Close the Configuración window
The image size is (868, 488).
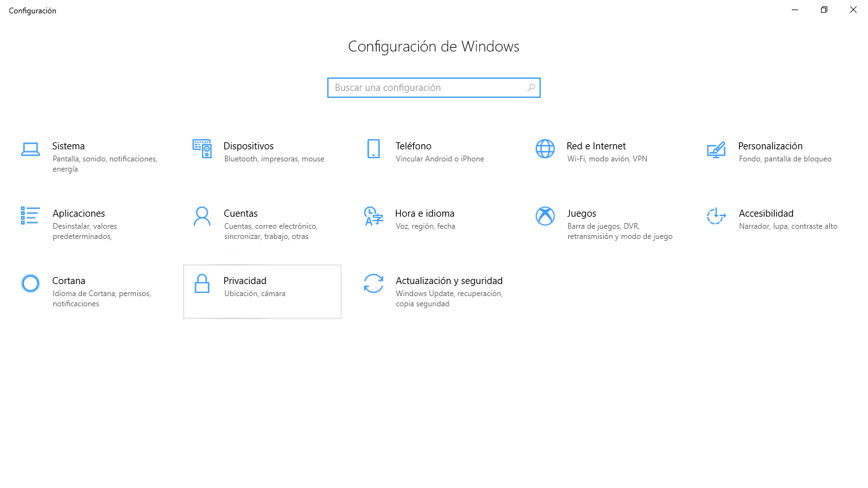(853, 10)
